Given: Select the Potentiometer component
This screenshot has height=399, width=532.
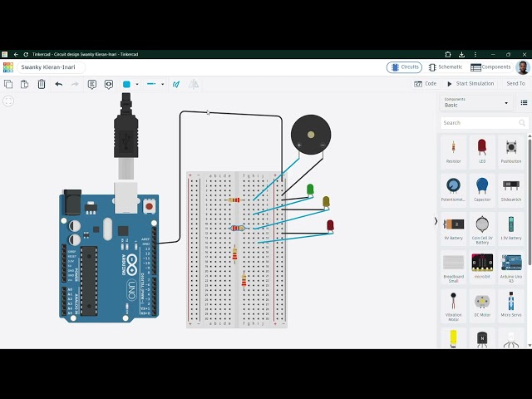Looking at the screenshot, I should pyautogui.click(x=454, y=190).
